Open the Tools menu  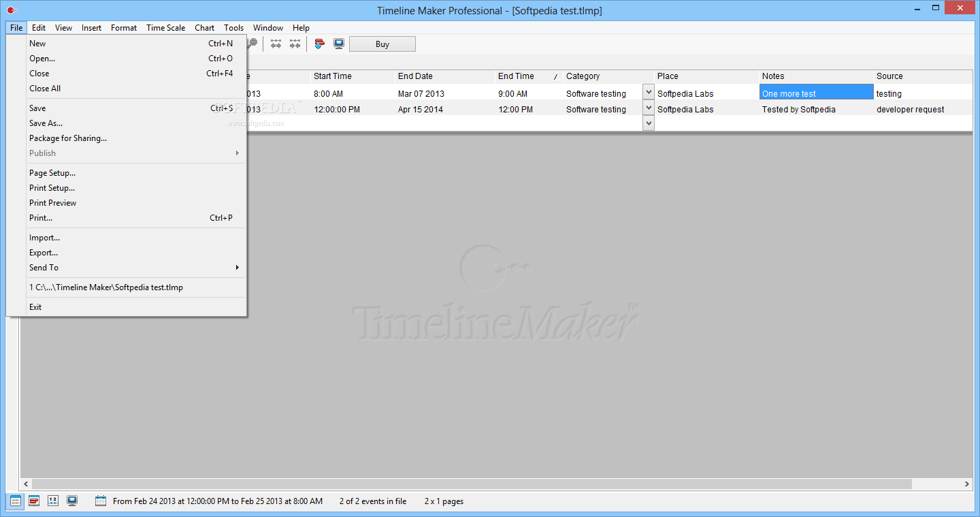point(234,28)
